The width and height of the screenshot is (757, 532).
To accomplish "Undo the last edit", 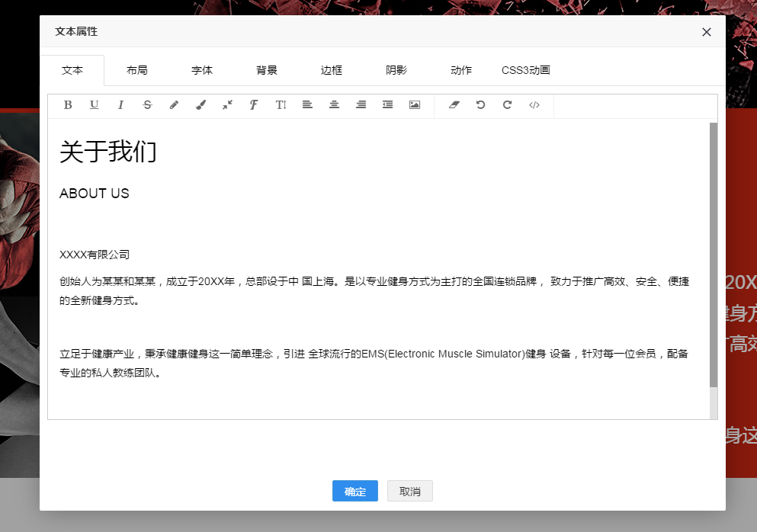I will [x=480, y=105].
